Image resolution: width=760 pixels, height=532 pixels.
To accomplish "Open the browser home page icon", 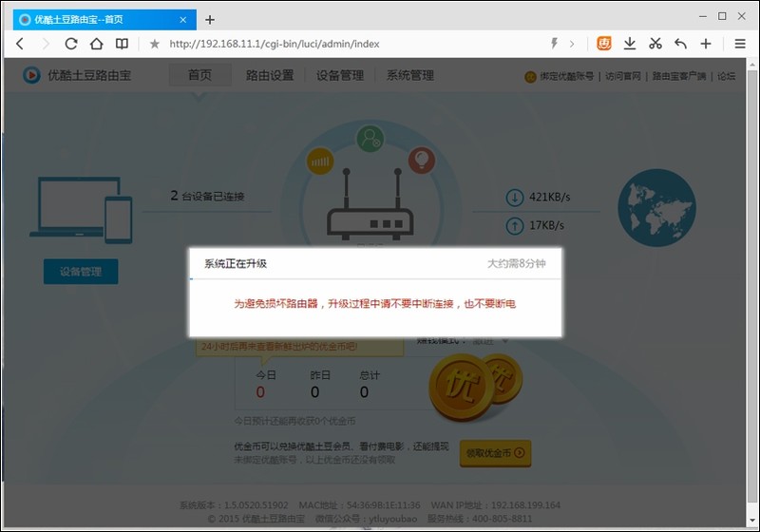I will (x=97, y=44).
